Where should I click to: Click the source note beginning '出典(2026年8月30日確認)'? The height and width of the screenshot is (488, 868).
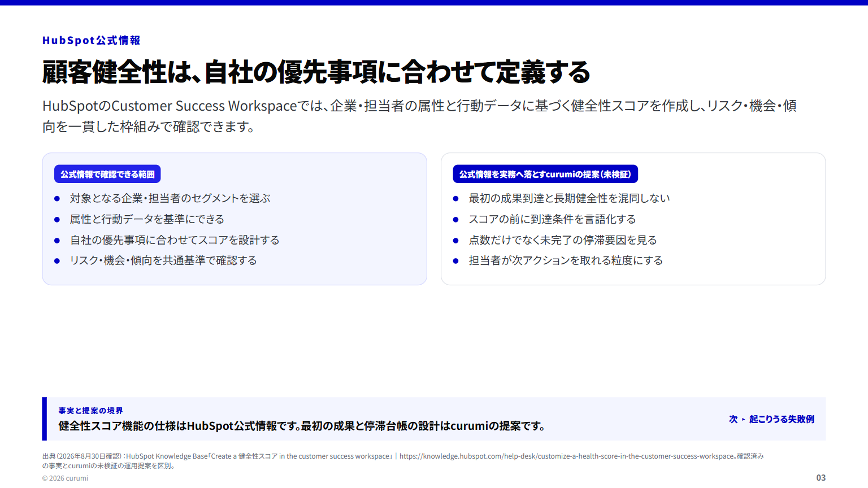pyautogui.click(x=403, y=461)
